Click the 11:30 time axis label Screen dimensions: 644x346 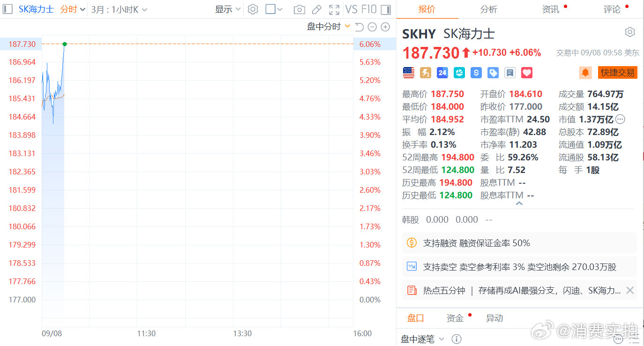146,333
